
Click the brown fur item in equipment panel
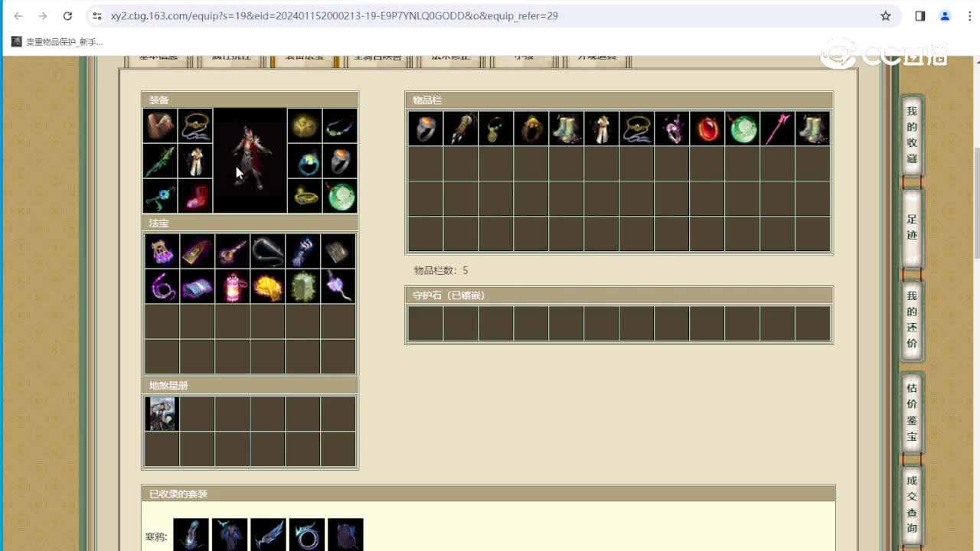tap(161, 126)
